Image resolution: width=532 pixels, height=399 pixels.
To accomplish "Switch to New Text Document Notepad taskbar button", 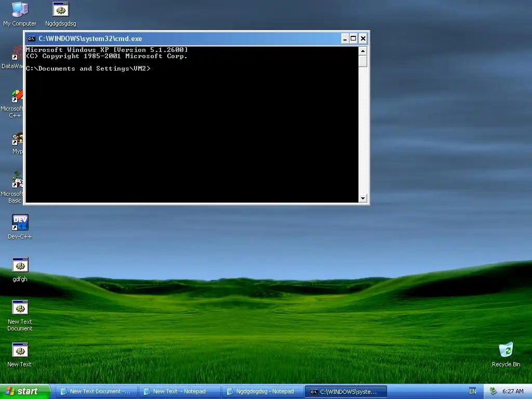I will (96, 392).
